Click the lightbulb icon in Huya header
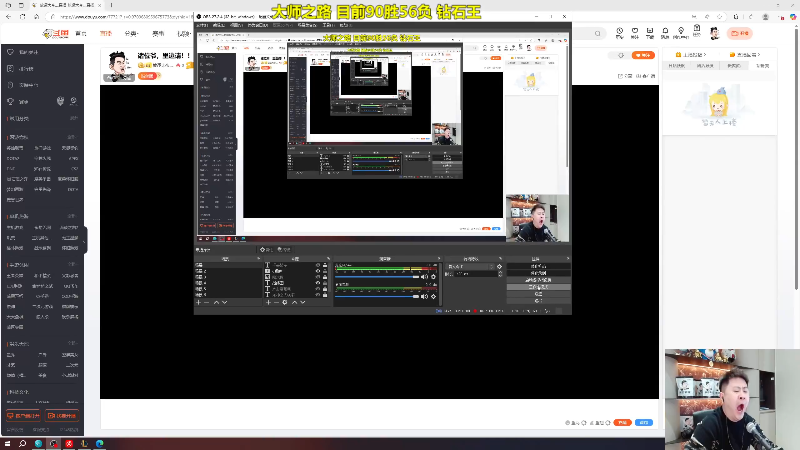Viewport: 800px width, 450px height. [x=681, y=33]
